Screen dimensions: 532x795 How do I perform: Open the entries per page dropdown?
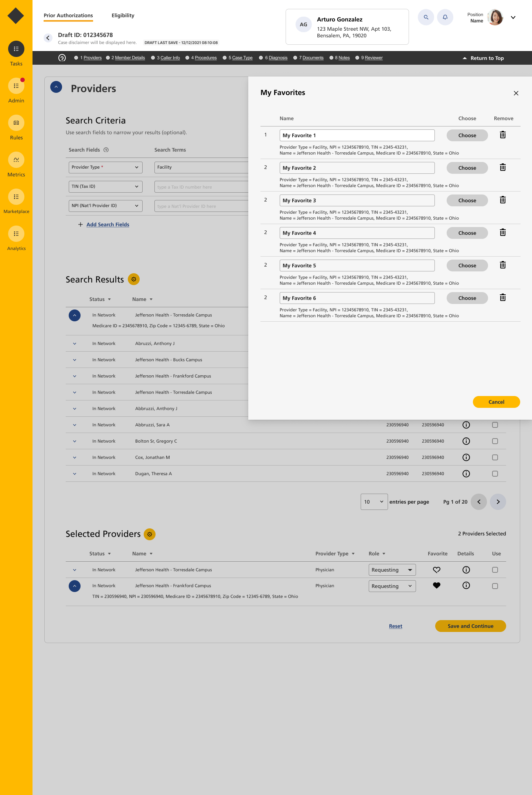(x=374, y=502)
